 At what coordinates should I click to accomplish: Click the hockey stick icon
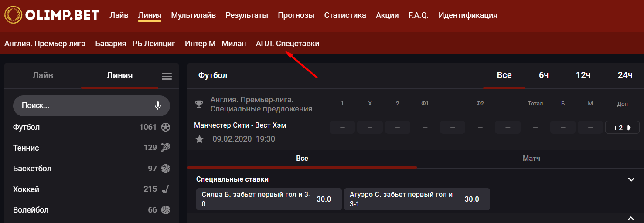tap(166, 189)
